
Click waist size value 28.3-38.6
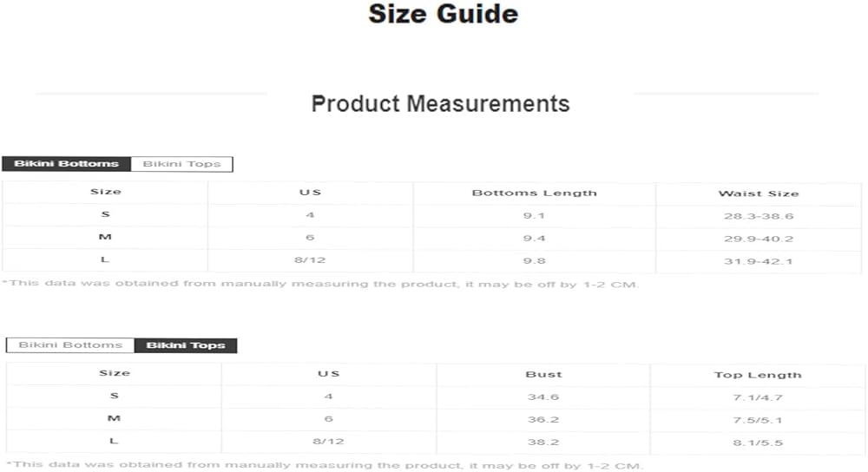[x=758, y=216]
